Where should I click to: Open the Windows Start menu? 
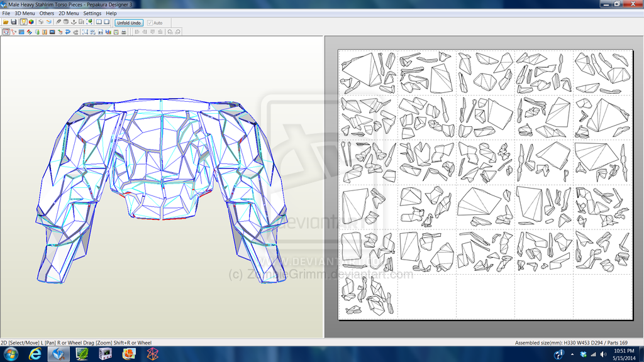tap(10, 354)
